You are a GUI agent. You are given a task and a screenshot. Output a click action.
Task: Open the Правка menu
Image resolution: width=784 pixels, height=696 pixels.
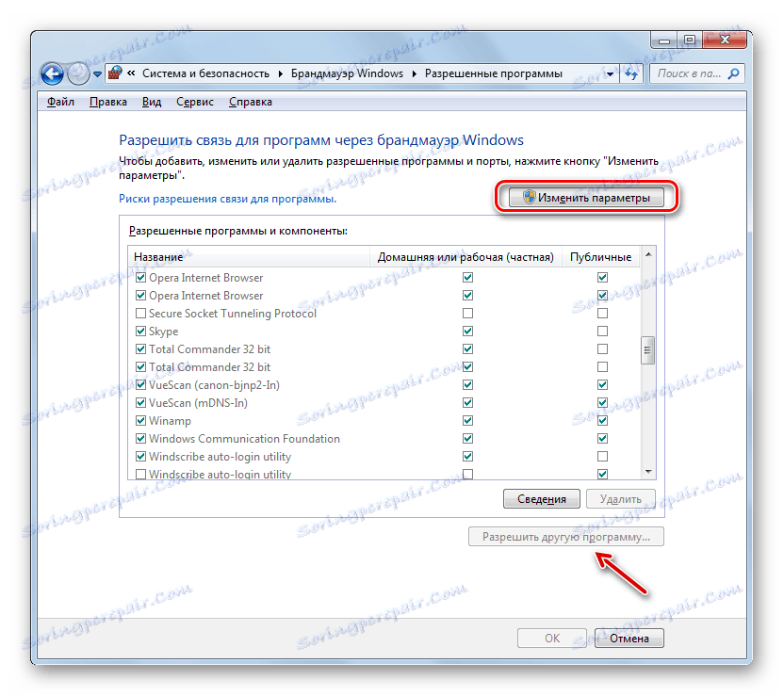(108, 102)
